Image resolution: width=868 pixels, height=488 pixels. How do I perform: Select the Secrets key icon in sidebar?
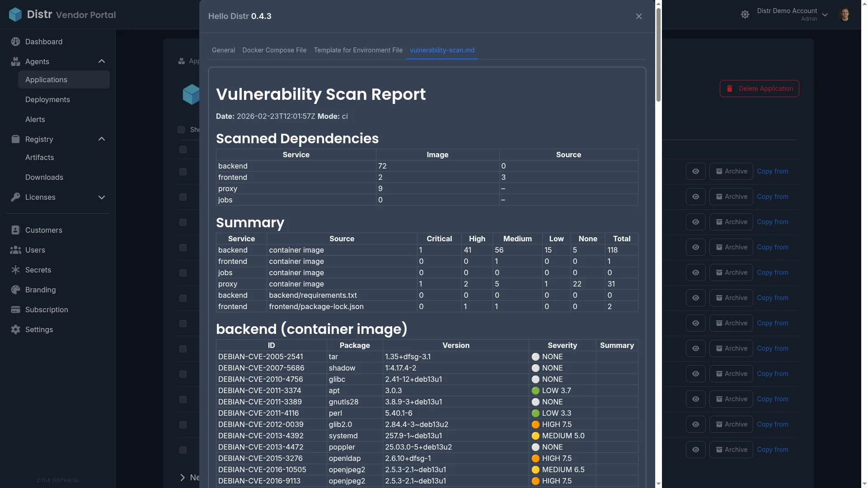tap(15, 270)
